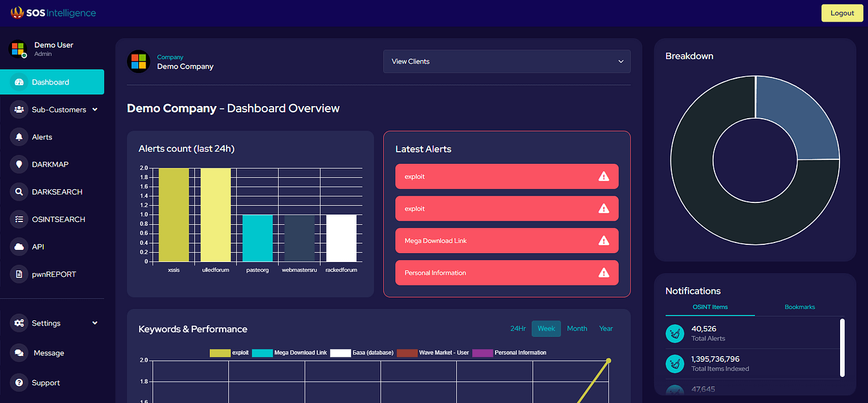Viewport: 868px width, 403px height.
Task: Select the DARKMAP sidebar icon
Action: 19,164
